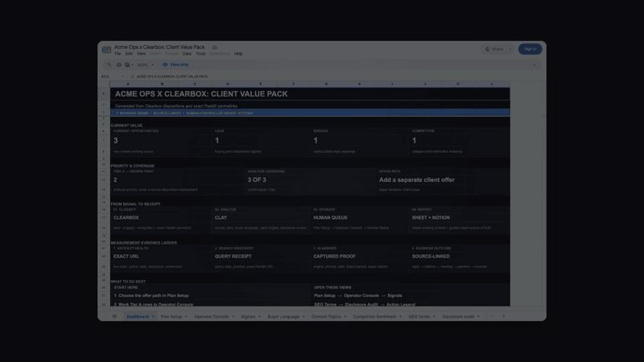Click the Share button
Viewport: 644px width, 362px height.
coord(494,49)
